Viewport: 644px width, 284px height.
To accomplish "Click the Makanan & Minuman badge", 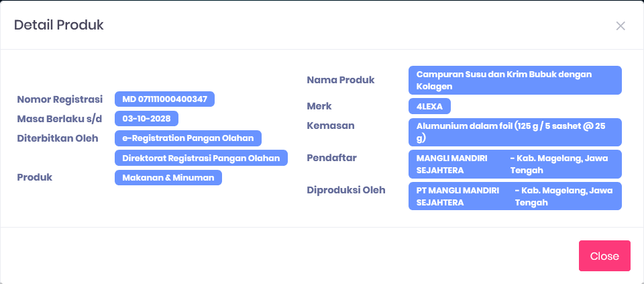I will pyautogui.click(x=168, y=178).
